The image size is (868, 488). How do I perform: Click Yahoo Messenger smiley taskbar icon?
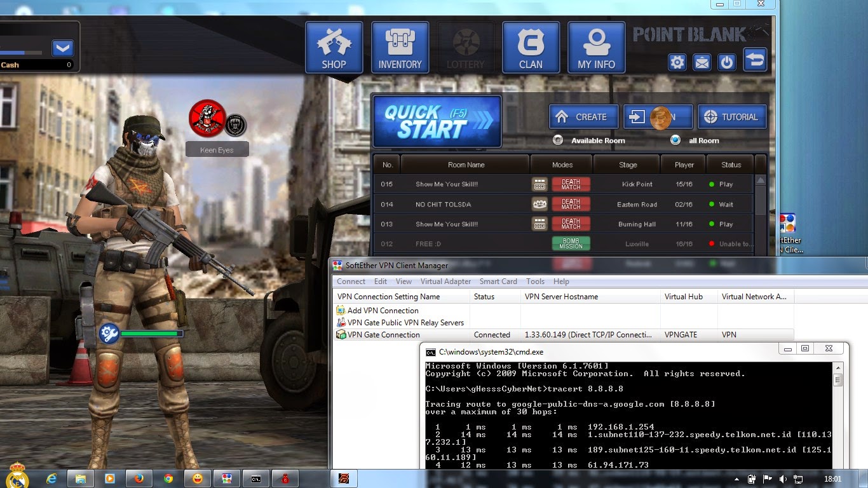[198, 478]
